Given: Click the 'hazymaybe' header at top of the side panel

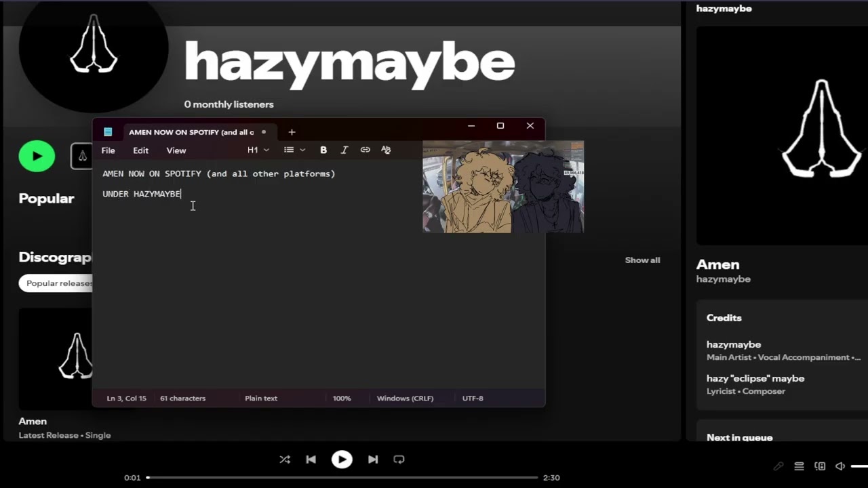Looking at the screenshot, I should (x=724, y=9).
